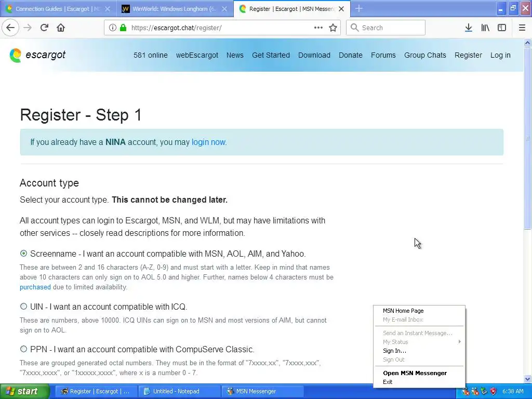Click the scrollbar down arrow
Image resolution: width=532 pixels, height=399 pixels.
(527, 379)
